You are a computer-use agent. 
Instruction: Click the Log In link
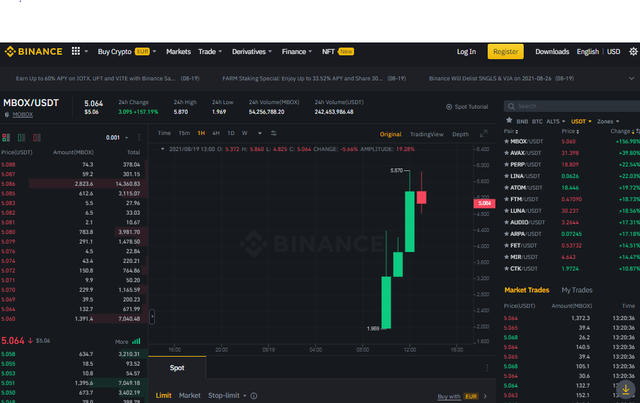pyautogui.click(x=466, y=51)
